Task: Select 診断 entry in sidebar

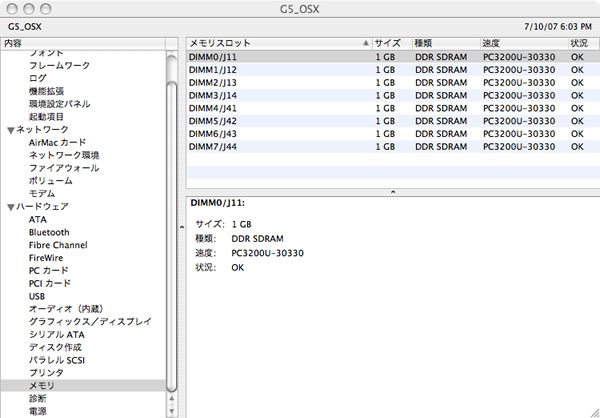Action: pos(38,399)
